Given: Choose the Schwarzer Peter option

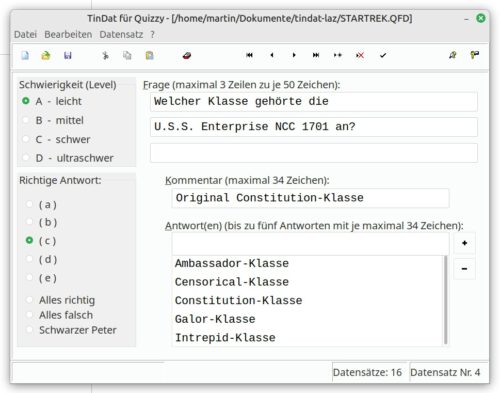Looking at the screenshot, I should tap(71, 330).
